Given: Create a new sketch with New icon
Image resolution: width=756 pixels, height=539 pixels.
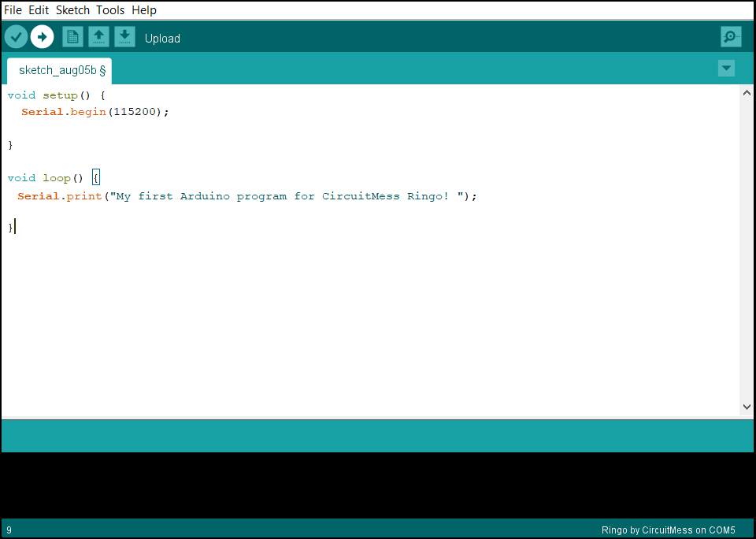Looking at the screenshot, I should (72, 37).
